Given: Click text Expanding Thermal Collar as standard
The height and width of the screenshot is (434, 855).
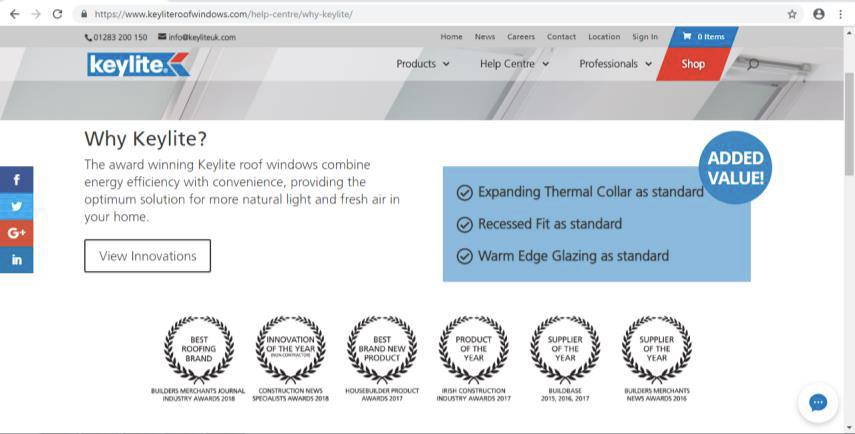Looking at the screenshot, I should (x=591, y=192).
